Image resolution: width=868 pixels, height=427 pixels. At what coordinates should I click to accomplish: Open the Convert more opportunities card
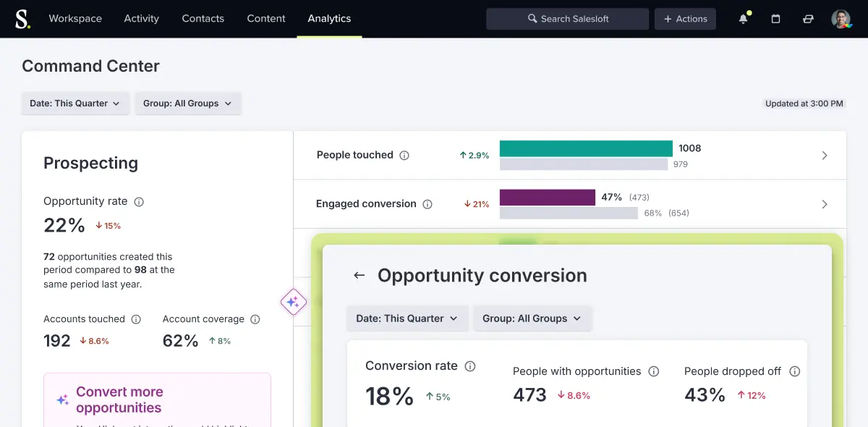(157, 399)
